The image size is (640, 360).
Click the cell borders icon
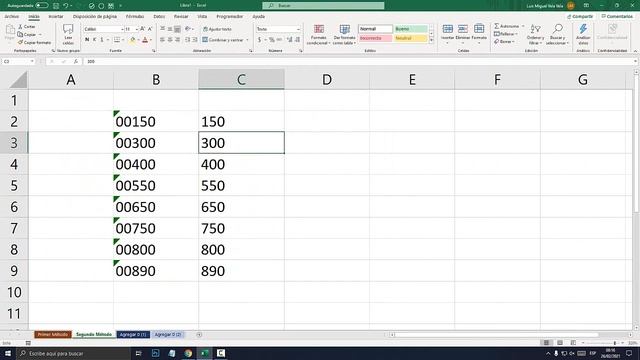point(117,40)
